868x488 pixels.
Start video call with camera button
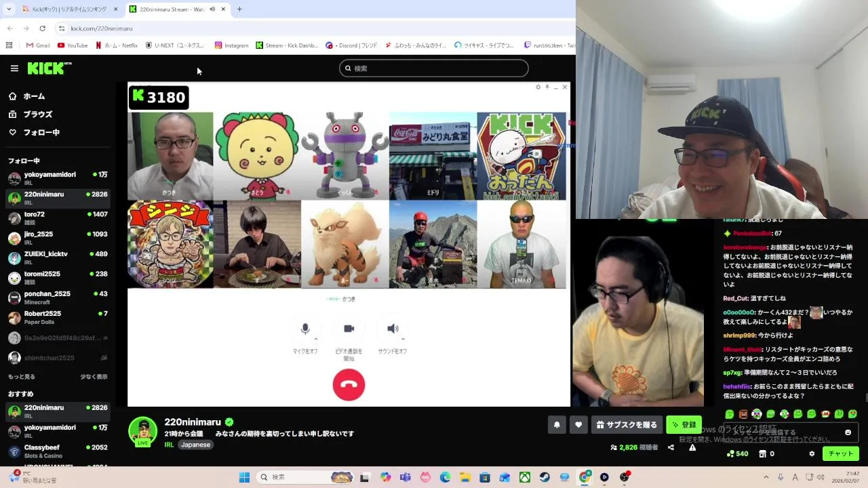pyautogui.click(x=349, y=329)
